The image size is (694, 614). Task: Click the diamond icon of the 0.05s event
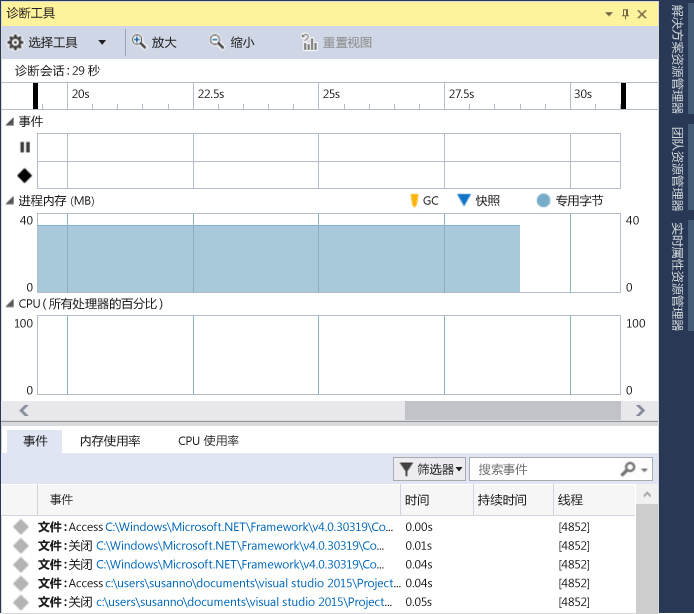(x=21, y=602)
